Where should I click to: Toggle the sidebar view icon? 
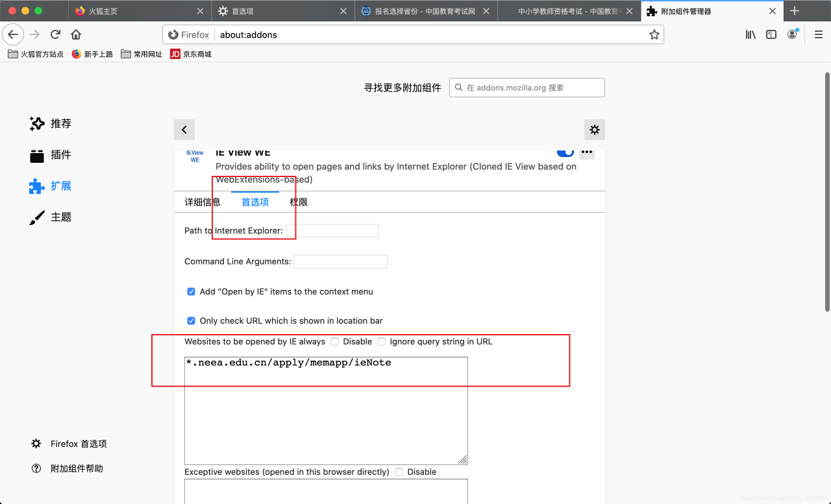(771, 34)
